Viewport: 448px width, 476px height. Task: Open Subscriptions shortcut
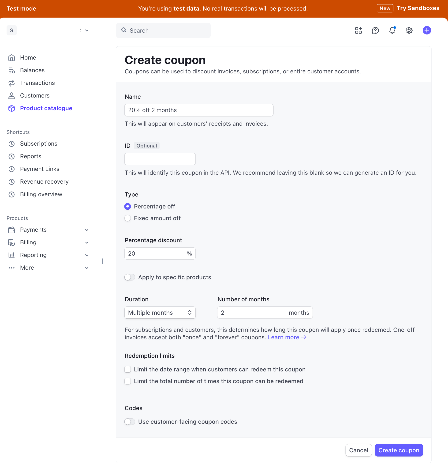coord(38,144)
